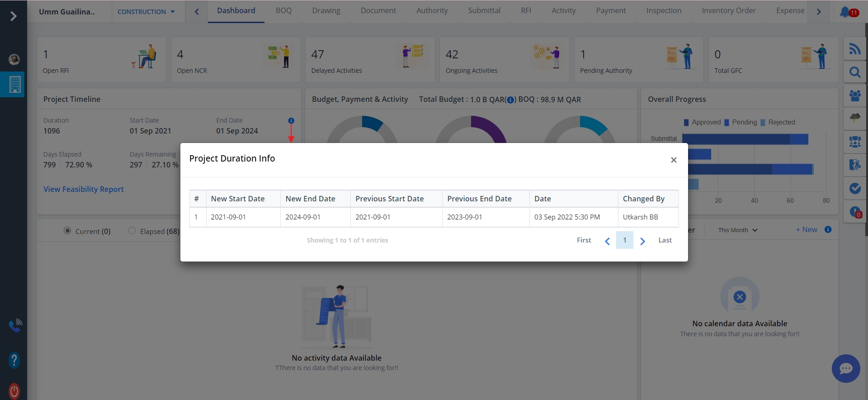Open the chat bubble button
This screenshot has height=400, width=868.
click(845, 368)
